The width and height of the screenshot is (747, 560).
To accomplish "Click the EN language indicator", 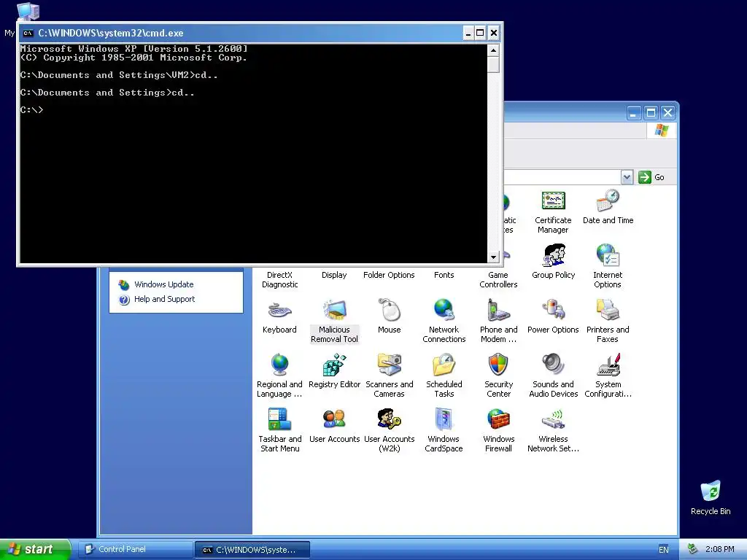I will coord(664,550).
